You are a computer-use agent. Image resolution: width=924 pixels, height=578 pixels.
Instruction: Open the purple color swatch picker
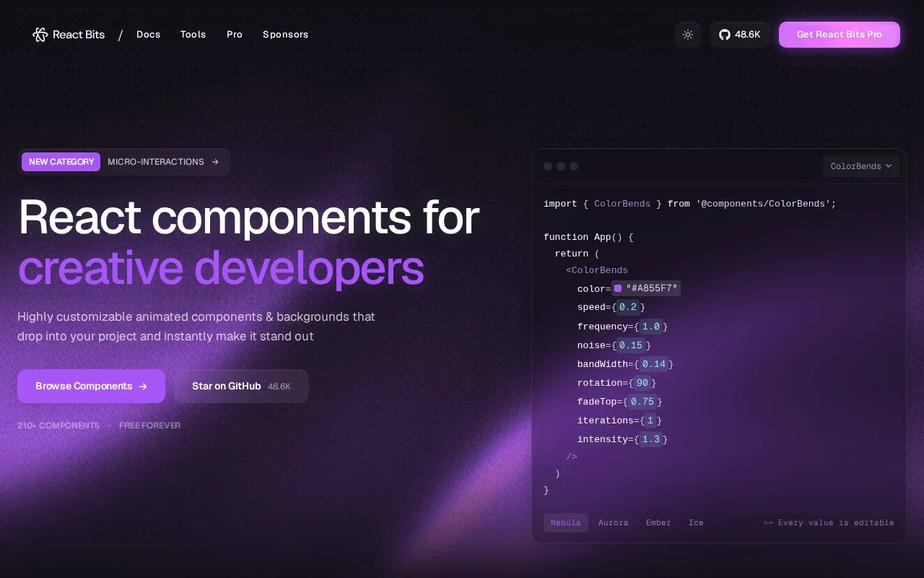tap(618, 289)
